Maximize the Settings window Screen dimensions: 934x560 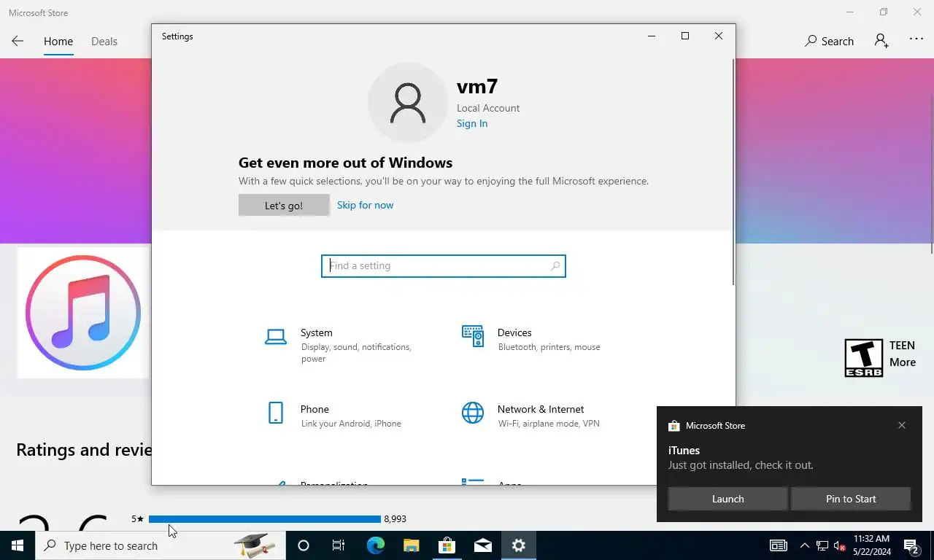pos(685,36)
